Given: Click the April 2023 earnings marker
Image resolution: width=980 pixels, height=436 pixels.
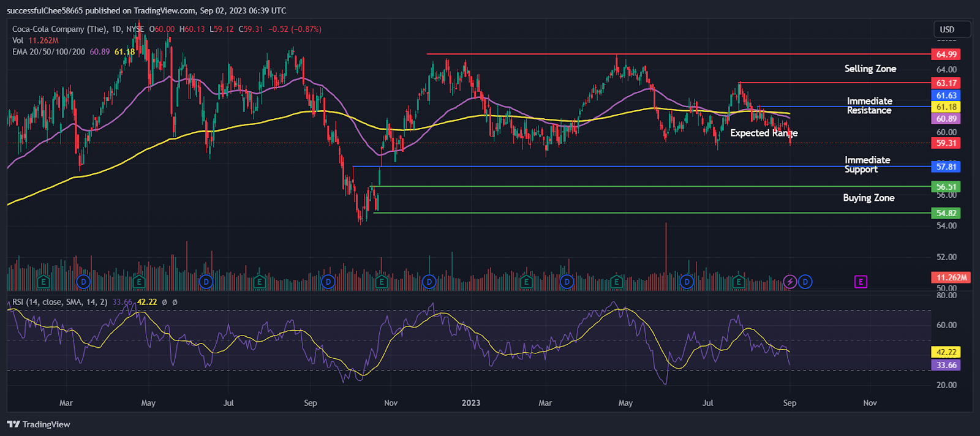Looking at the screenshot, I should tap(616, 282).
